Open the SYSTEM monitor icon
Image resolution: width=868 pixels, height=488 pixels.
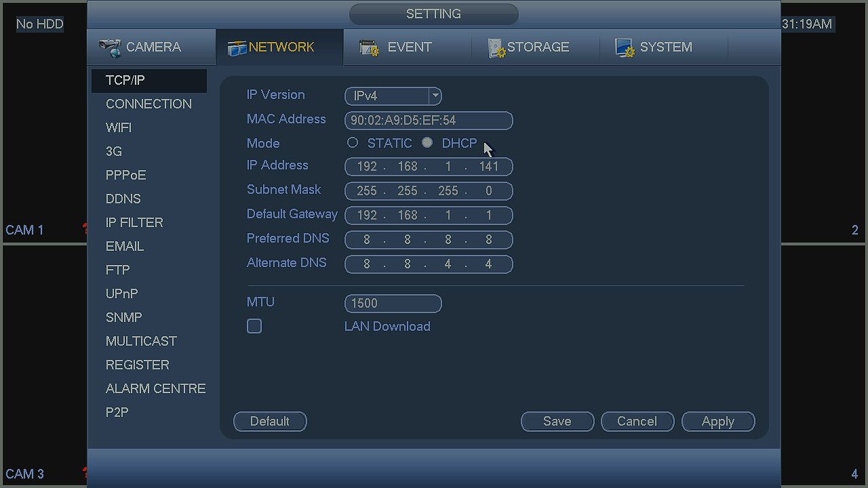tap(625, 47)
